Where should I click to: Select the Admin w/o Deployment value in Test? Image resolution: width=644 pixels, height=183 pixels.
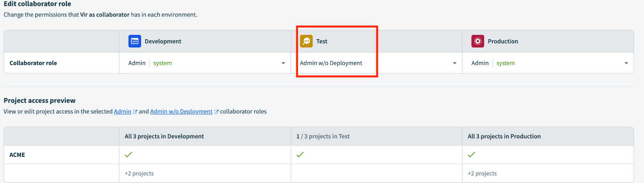click(331, 63)
